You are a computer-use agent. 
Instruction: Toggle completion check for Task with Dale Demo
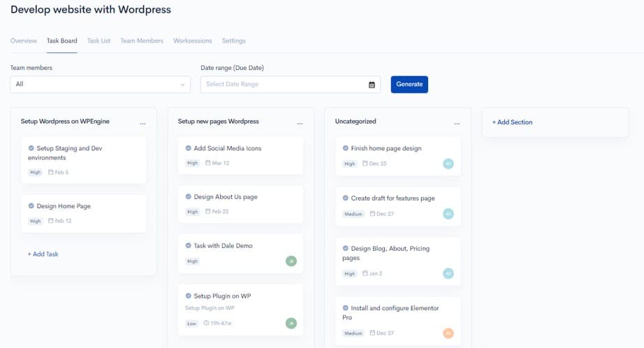188,245
